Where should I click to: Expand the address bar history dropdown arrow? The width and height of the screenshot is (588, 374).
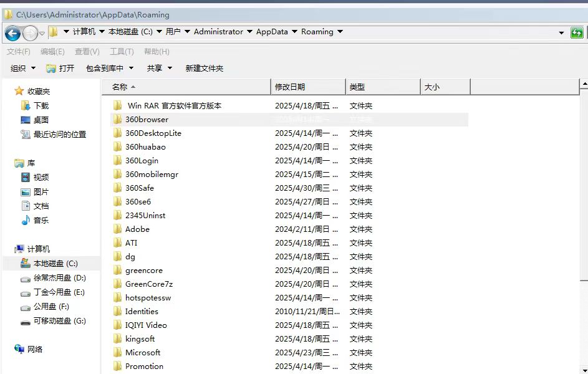tap(561, 33)
